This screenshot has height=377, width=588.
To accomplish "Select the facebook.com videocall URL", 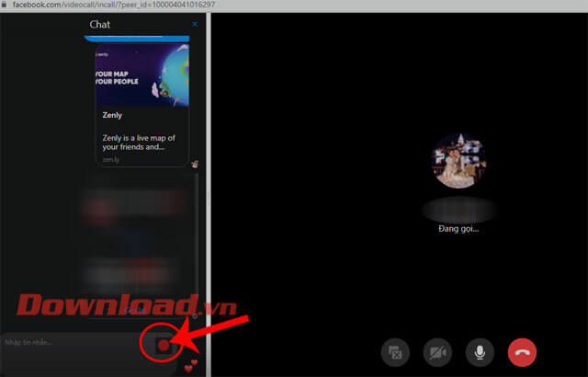I will click(114, 5).
